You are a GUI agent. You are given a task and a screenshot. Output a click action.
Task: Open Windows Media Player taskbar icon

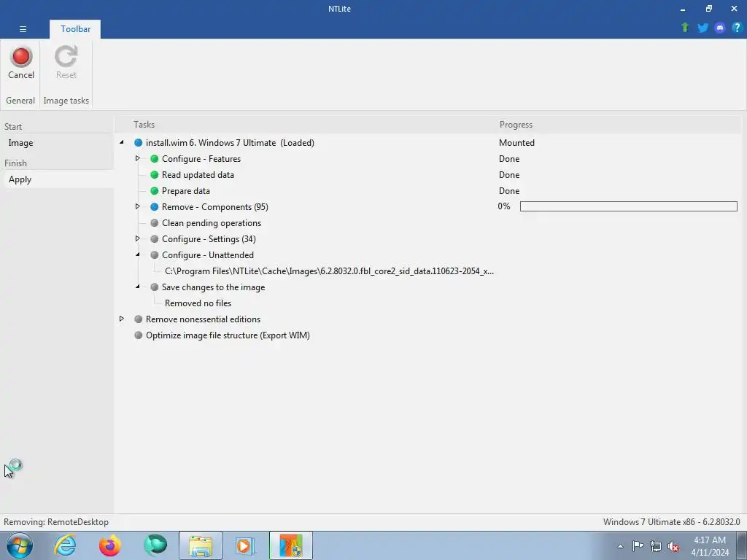click(x=245, y=545)
